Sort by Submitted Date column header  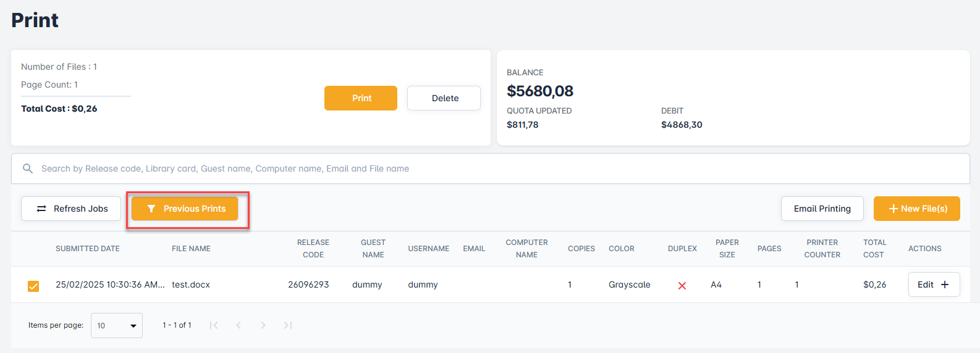tap(88, 249)
